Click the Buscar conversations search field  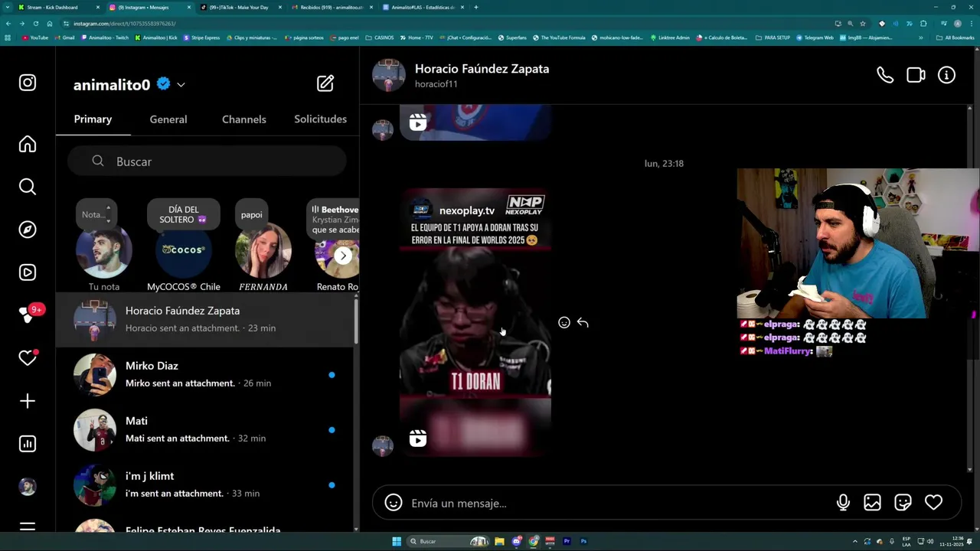(207, 161)
